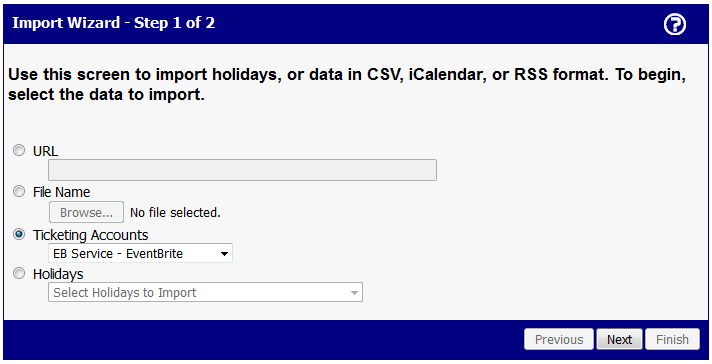Click the "No file selected." text
This screenshot has width=712, height=364.
pyautogui.click(x=175, y=212)
